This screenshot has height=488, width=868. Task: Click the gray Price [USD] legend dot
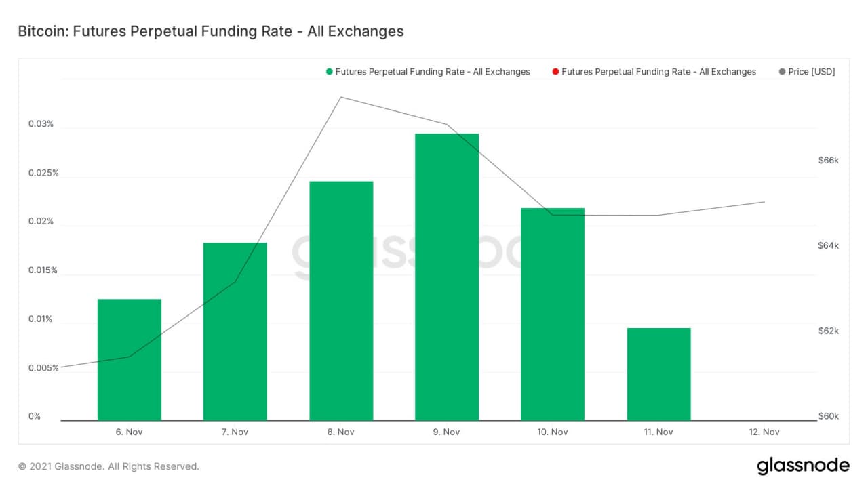(x=782, y=72)
